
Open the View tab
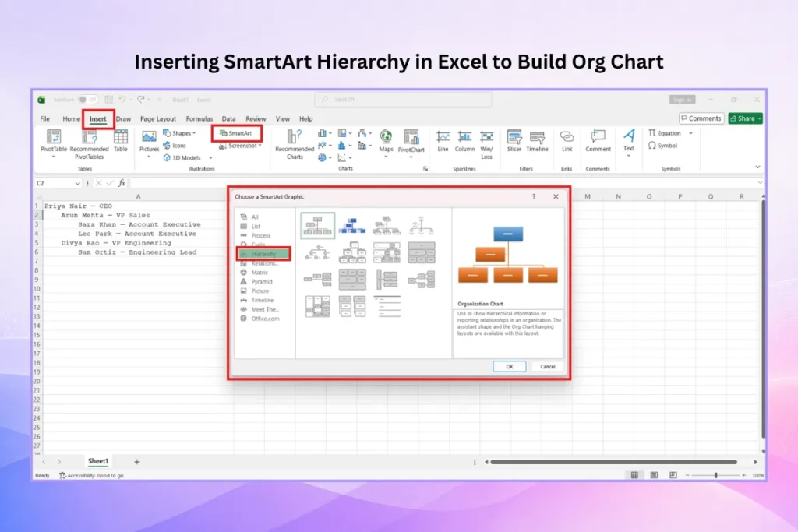282,119
